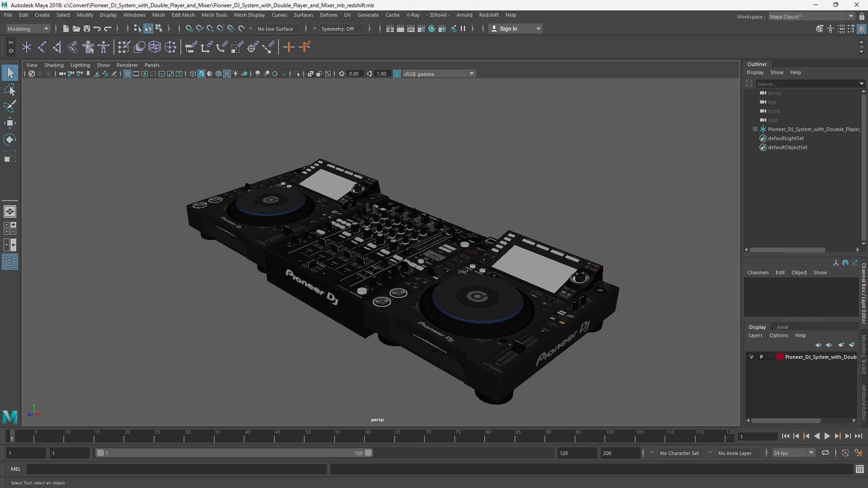Screen dimensions: 868x488
Task: Choose the Scale tool in toolbox
Action: (x=10, y=156)
